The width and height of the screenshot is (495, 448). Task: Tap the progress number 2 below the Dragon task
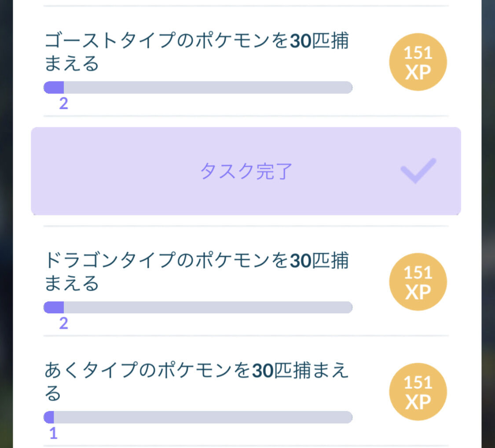64,323
